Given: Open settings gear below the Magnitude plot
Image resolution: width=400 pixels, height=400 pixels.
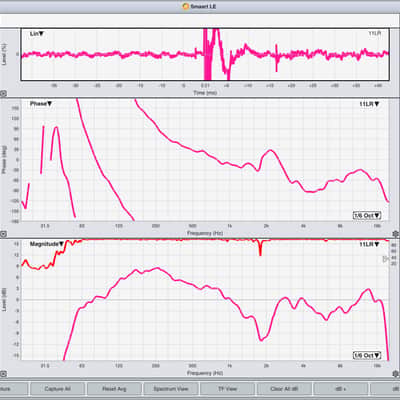Looking at the screenshot, I should click(396, 374).
